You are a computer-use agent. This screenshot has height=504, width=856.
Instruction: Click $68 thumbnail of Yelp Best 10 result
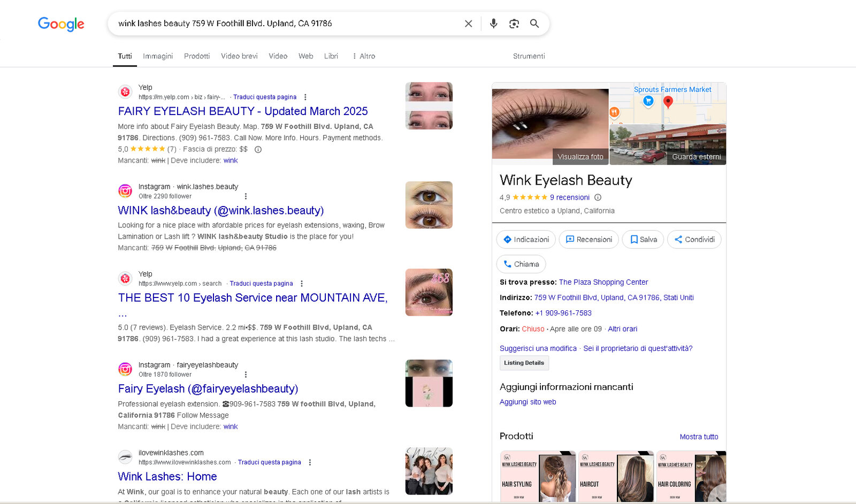[429, 292]
